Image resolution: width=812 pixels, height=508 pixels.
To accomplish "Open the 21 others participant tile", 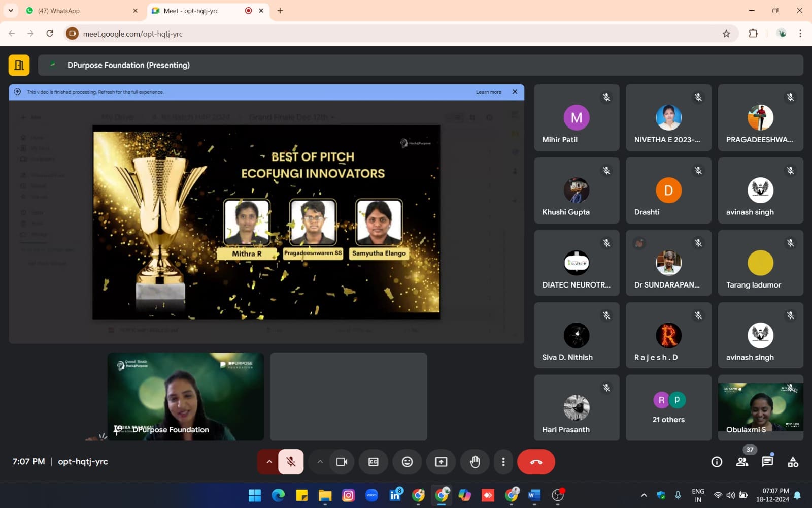I will pyautogui.click(x=668, y=408).
